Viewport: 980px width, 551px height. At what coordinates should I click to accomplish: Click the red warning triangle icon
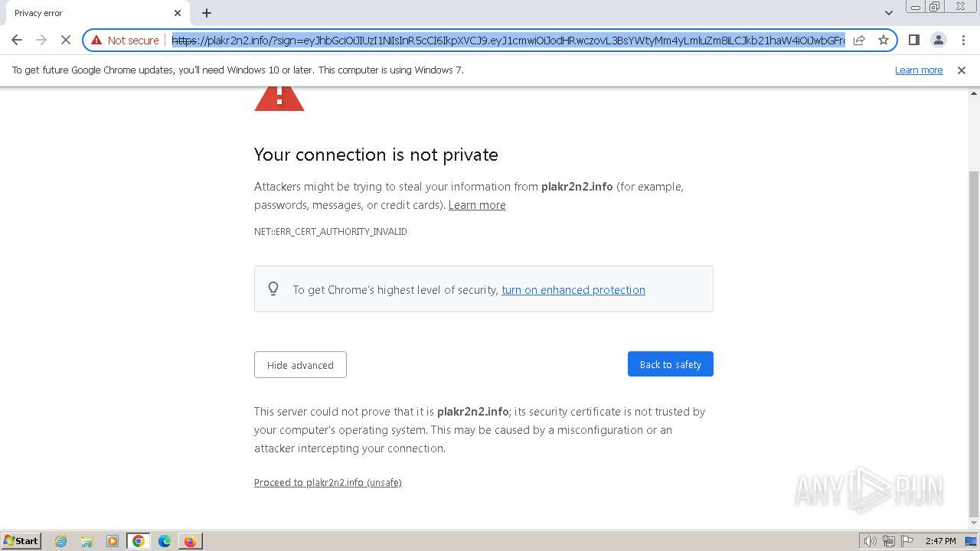tap(279, 99)
